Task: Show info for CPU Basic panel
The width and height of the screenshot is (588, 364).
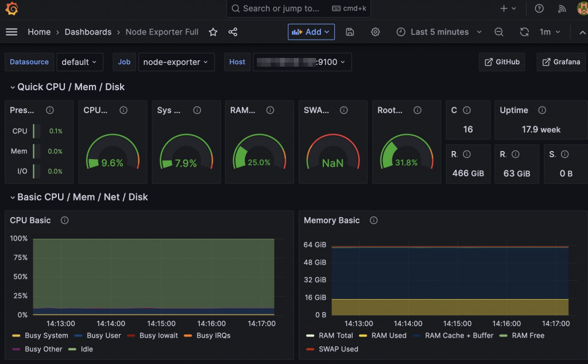Action: 64,220
